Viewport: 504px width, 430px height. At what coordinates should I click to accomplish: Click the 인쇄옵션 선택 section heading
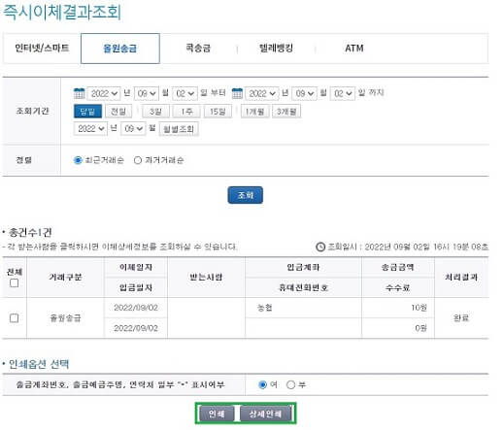click(x=39, y=364)
